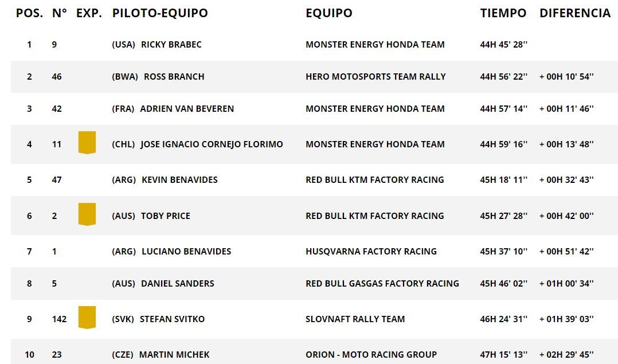The image size is (618, 364).
Task: Click Red Bull GasGas Factory Racing team
Action: (382, 283)
